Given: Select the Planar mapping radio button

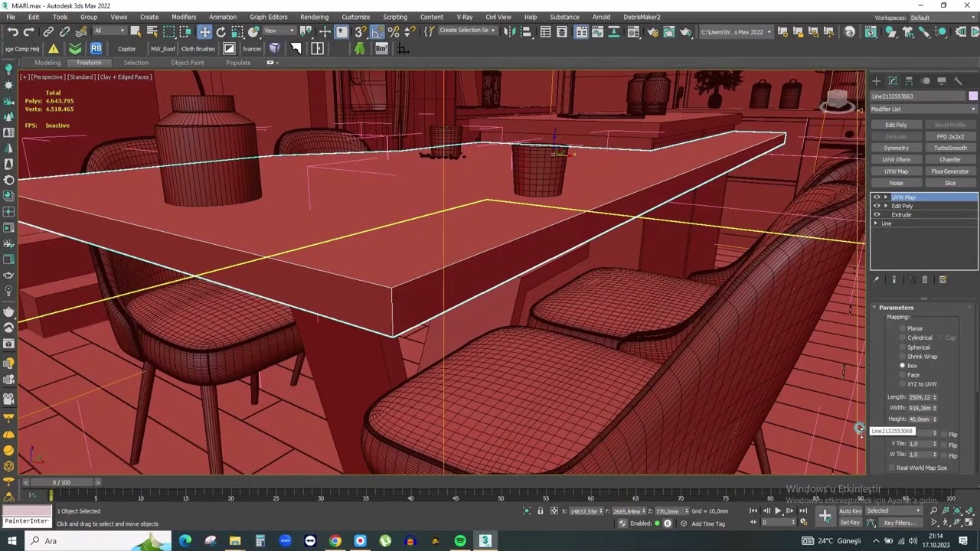Looking at the screenshot, I should tap(903, 328).
